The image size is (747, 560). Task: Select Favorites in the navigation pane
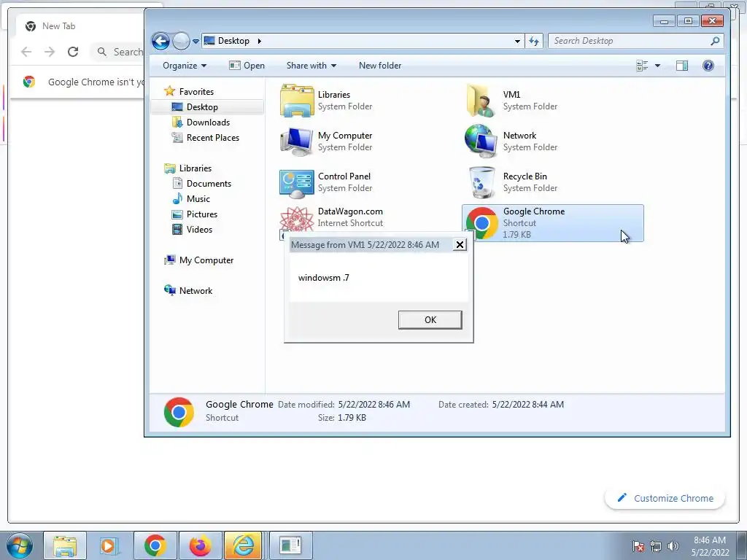click(189, 91)
